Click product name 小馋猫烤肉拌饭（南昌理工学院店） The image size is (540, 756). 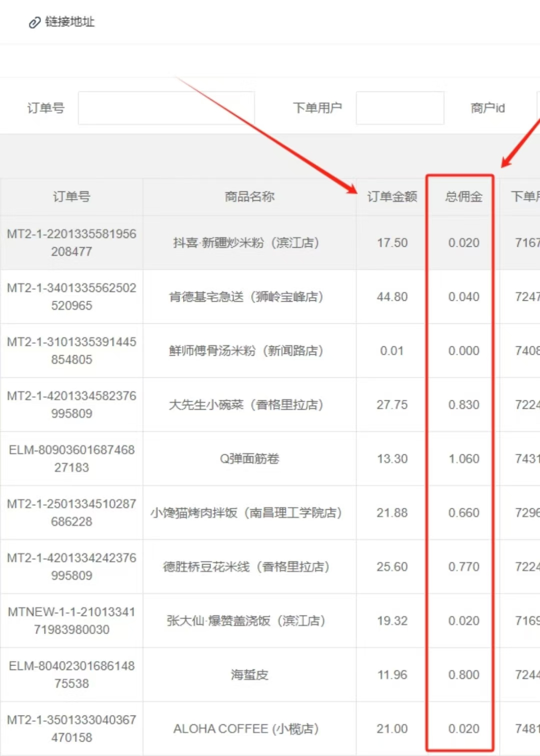point(246,513)
